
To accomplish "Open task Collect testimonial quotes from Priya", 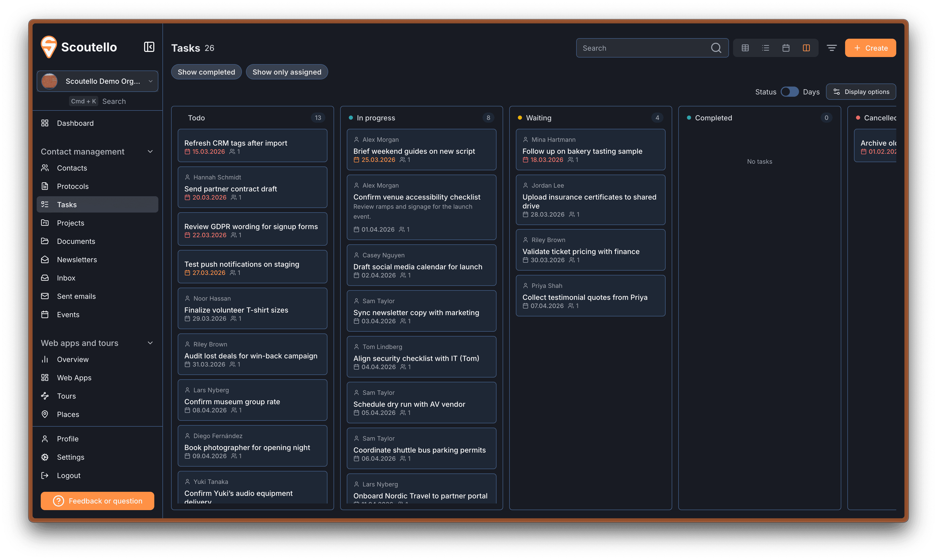I will pyautogui.click(x=590, y=296).
